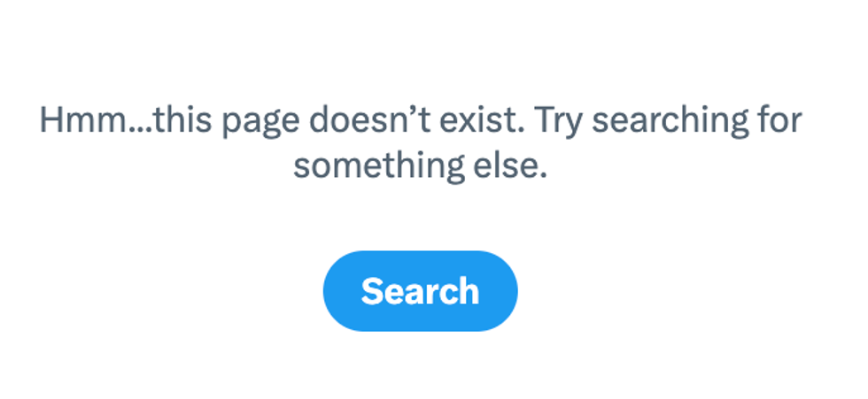The width and height of the screenshot is (868, 399).
Task: Click the 'something else.' text line
Action: (420, 166)
